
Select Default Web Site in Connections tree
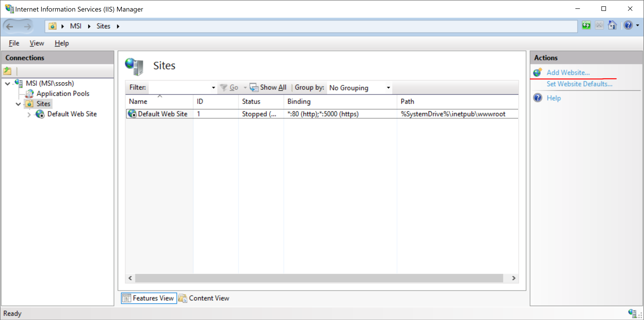click(x=72, y=114)
